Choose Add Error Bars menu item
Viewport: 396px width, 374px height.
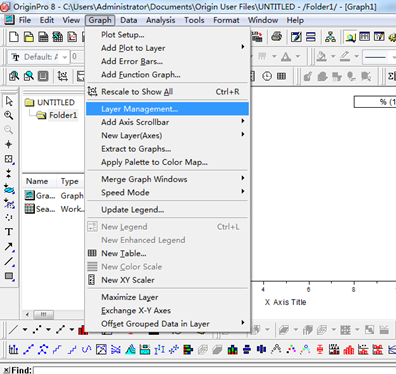(x=167, y=61)
